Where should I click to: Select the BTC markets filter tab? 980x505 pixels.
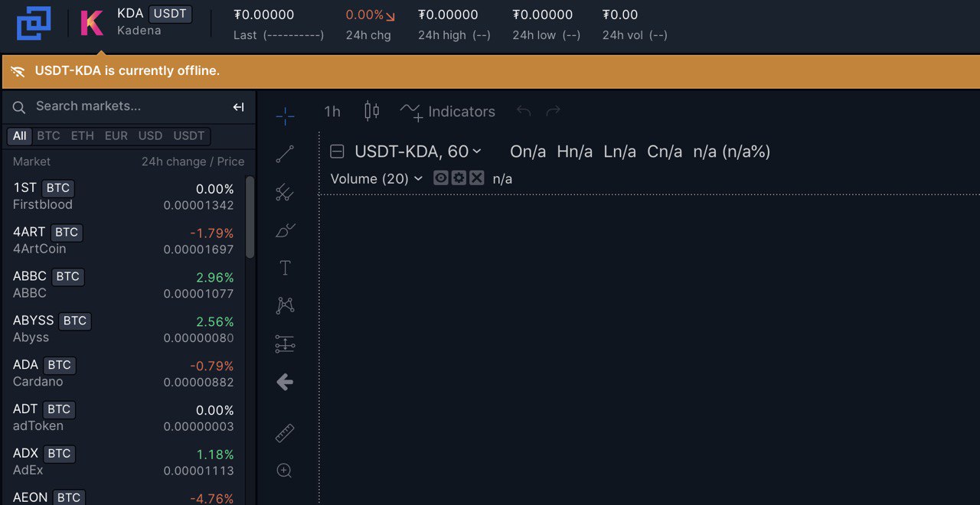coord(48,136)
